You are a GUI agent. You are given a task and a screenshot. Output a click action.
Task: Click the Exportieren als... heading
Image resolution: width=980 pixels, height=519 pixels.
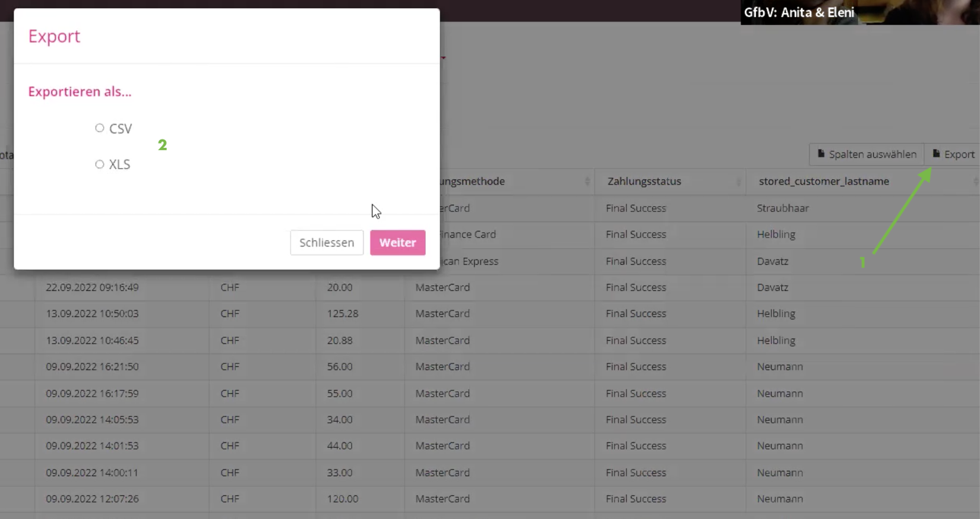point(80,91)
